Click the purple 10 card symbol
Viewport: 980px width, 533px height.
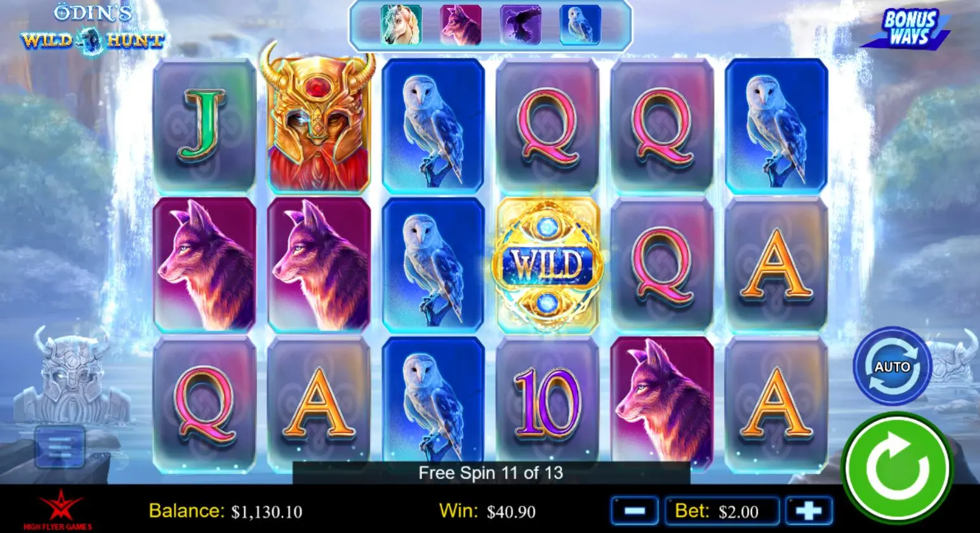click(x=547, y=404)
